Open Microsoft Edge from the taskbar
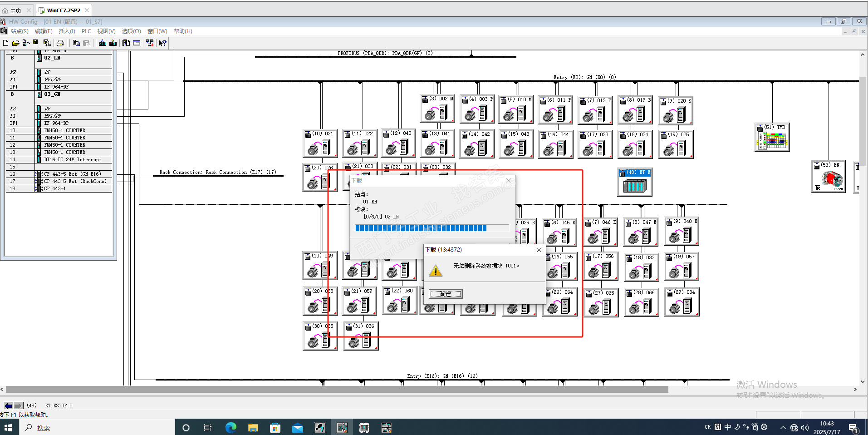868x435 pixels. tap(230, 427)
